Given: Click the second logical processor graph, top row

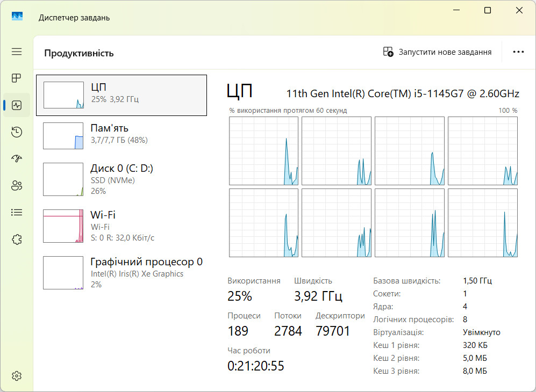Looking at the screenshot, I should (337, 151).
